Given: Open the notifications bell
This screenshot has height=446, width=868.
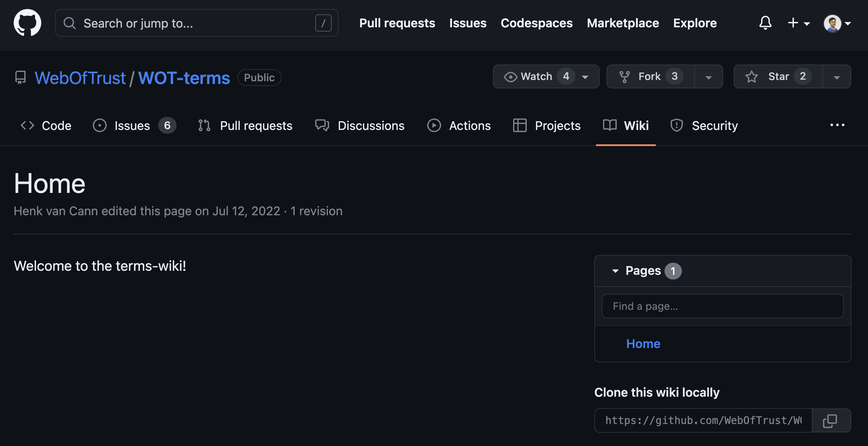Looking at the screenshot, I should pyautogui.click(x=765, y=23).
